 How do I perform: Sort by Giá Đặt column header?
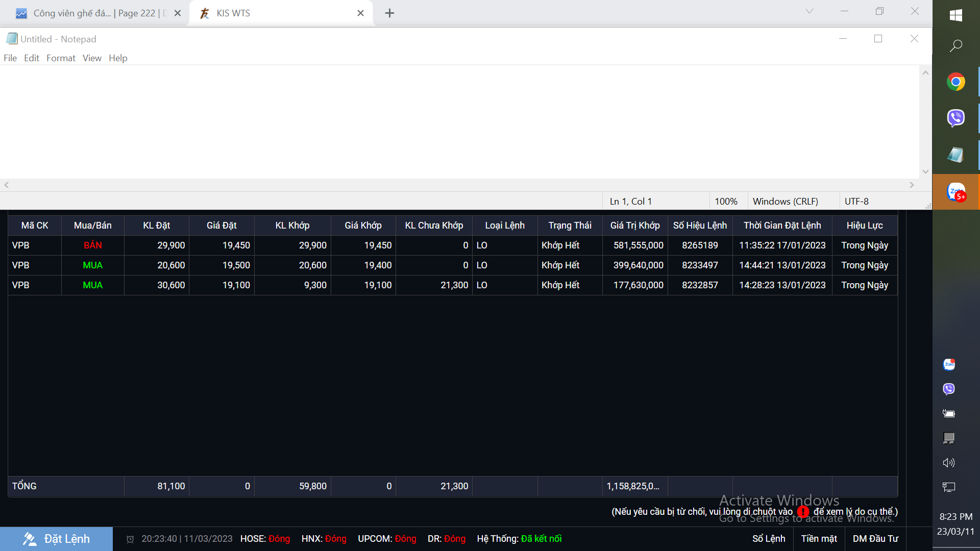coord(222,226)
